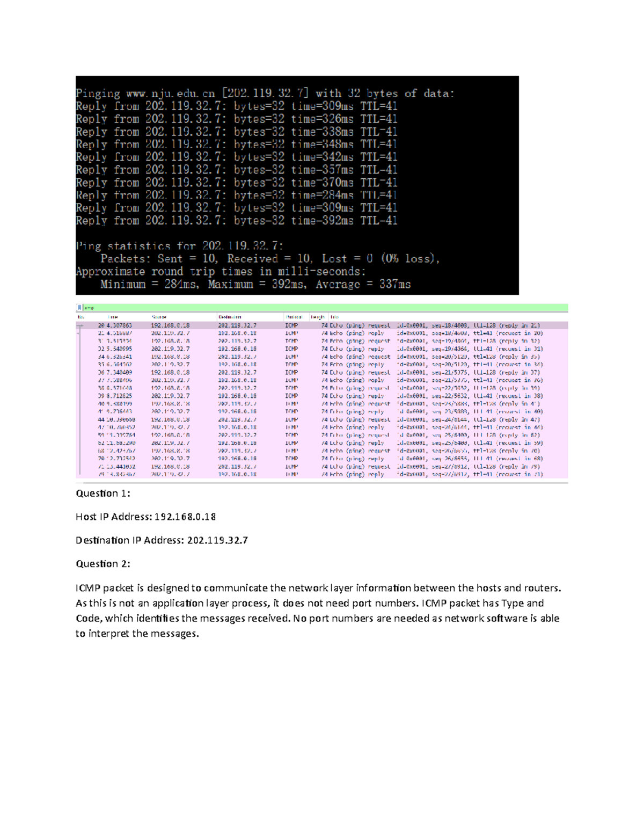Sort packets by the Length column header
The image size is (644, 834).
(317, 317)
